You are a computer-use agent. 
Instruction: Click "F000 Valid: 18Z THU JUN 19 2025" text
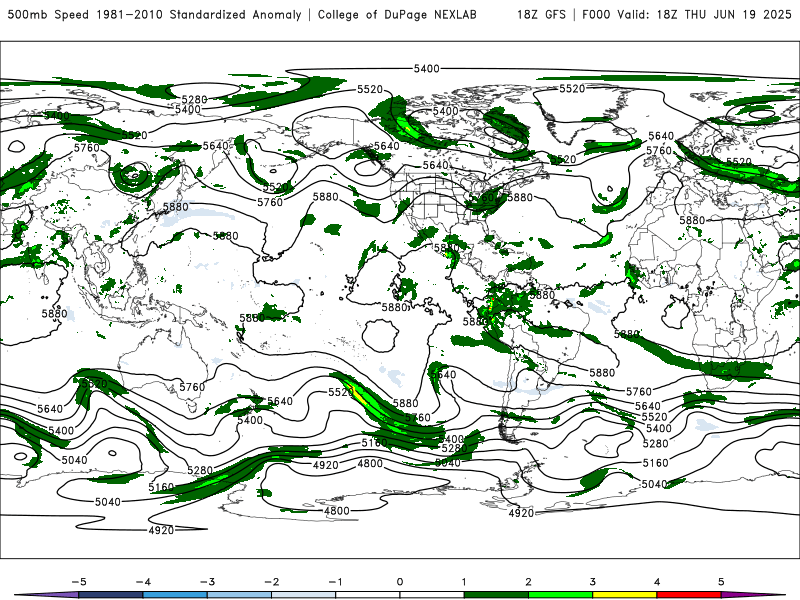point(687,14)
